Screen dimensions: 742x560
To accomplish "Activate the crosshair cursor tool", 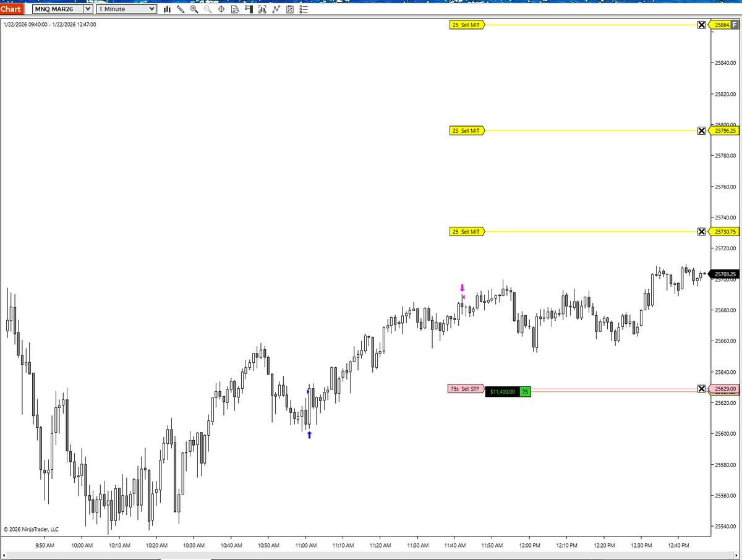I will pos(221,9).
